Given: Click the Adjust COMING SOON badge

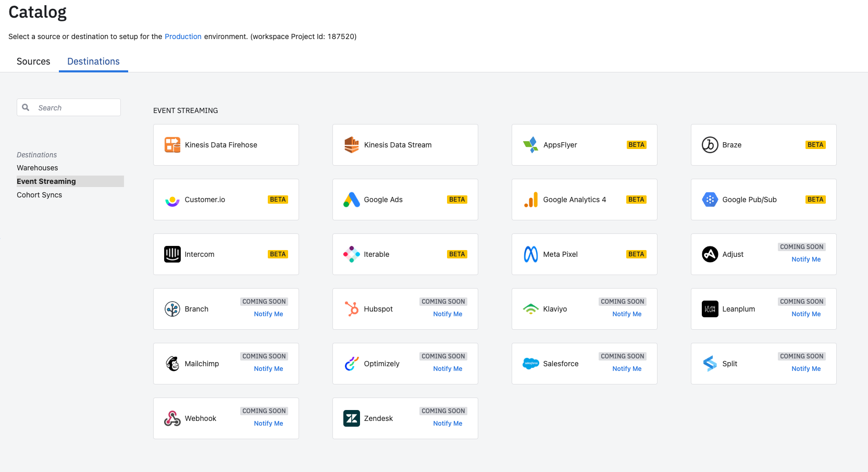Looking at the screenshot, I should coord(802,247).
